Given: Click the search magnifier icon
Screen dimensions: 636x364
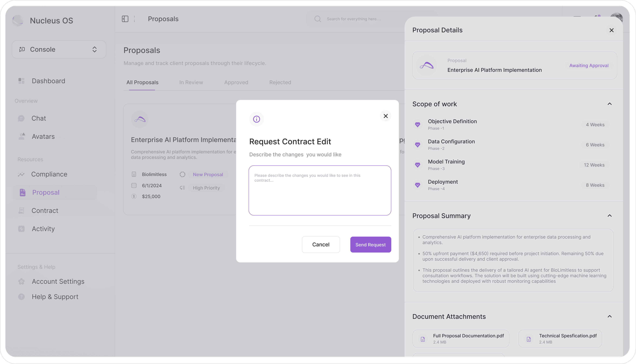Looking at the screenshot, I should pos(318,19).
